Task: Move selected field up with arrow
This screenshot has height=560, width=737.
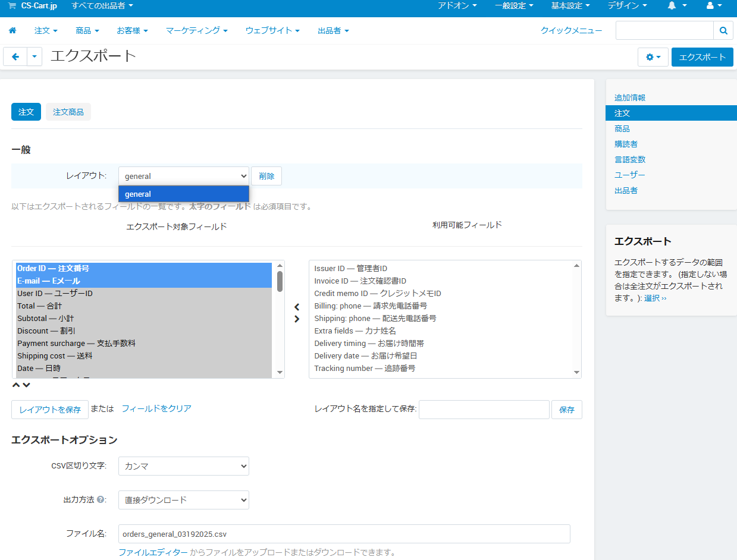Action: tap(16, 385)
